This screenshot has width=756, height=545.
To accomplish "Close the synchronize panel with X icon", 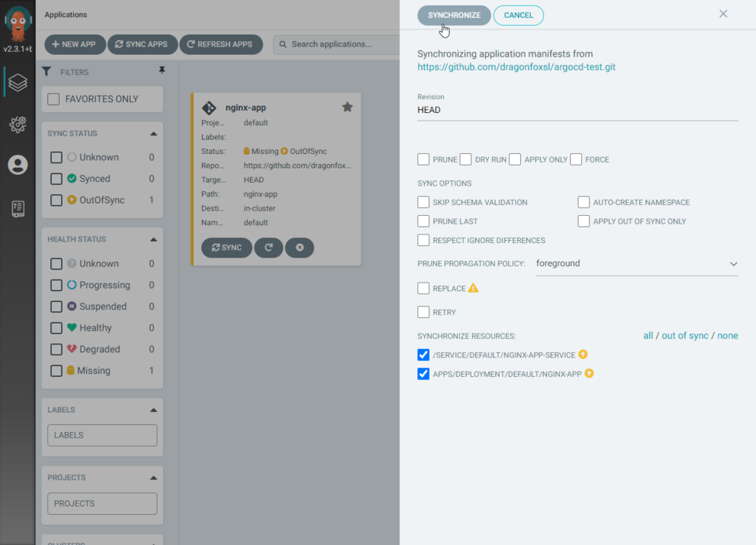I will coord(723,14).
